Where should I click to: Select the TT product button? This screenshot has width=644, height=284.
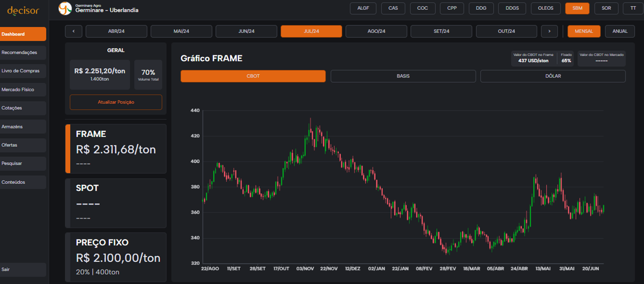tap(633, 8)
